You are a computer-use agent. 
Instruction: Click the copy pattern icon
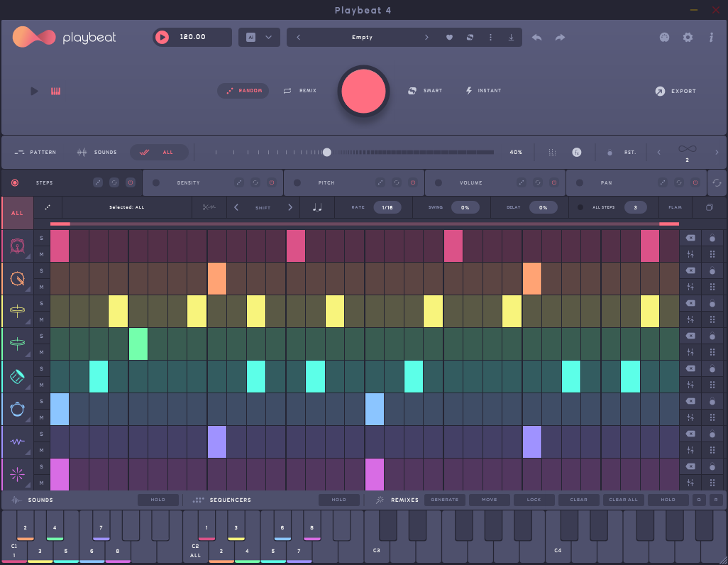pyautogui.click(x=710, y=207)
